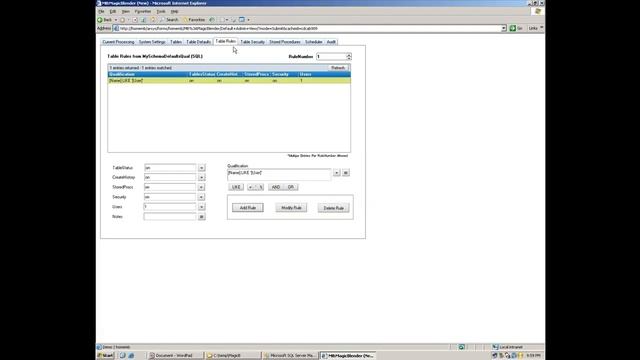
Task: Open the Windows Start menu
Action: 106,356
